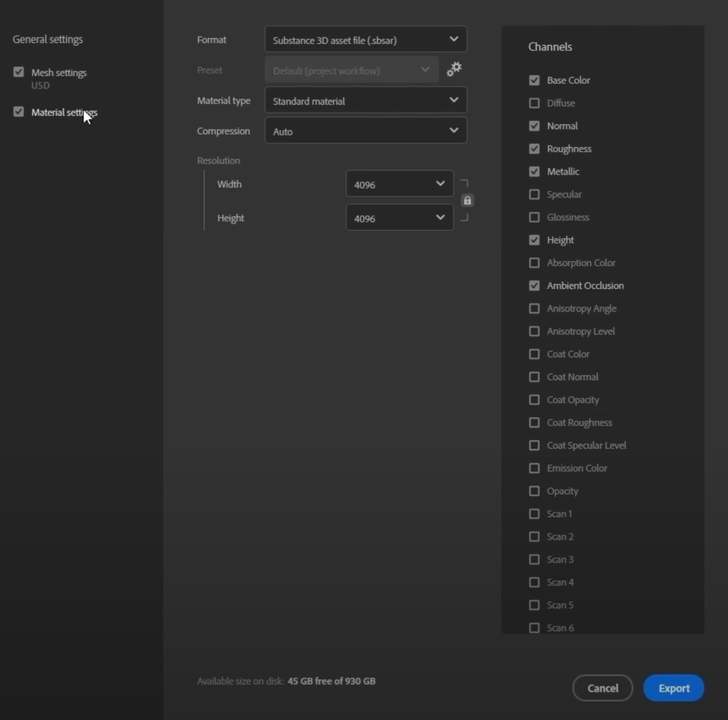Toggle the resolution lock icon
This screenshot has height=720, width=728.
coord(467,200)
